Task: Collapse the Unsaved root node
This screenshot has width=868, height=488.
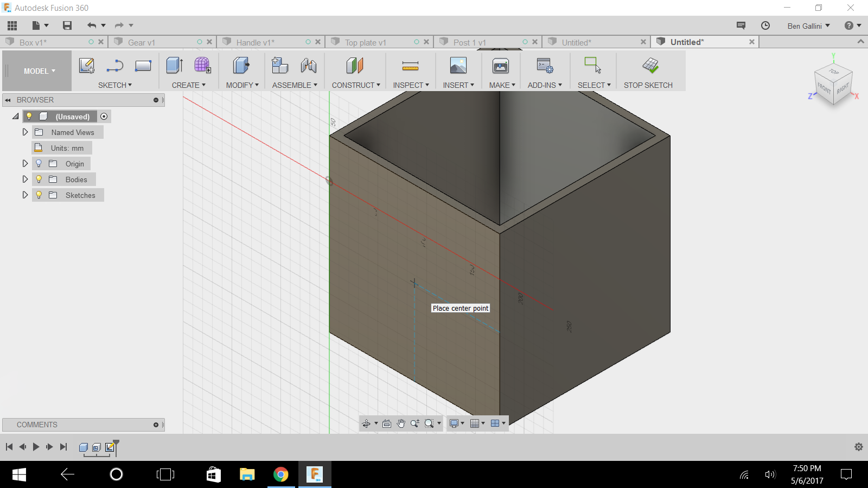Action: pyautogui.click(x=15, y=116)
